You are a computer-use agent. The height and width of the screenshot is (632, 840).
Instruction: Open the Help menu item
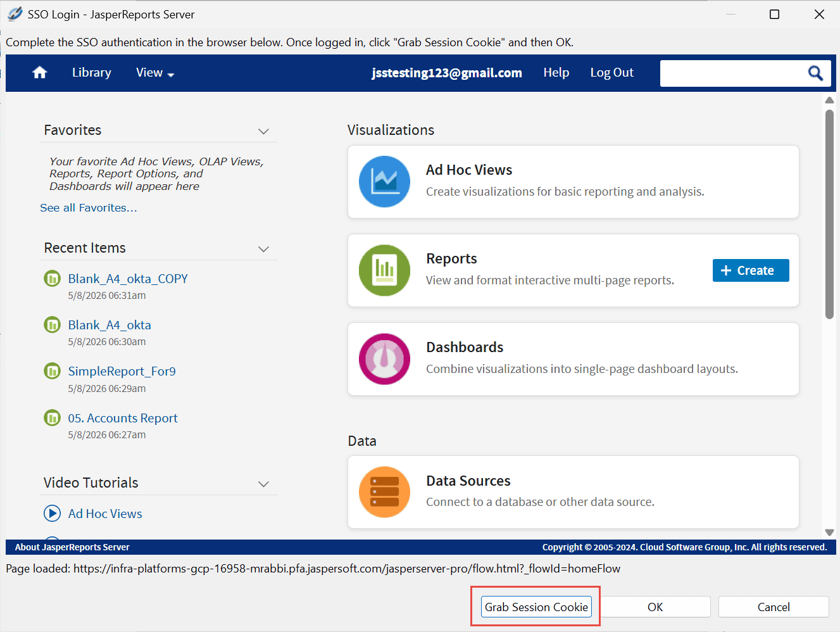(556, 73)
